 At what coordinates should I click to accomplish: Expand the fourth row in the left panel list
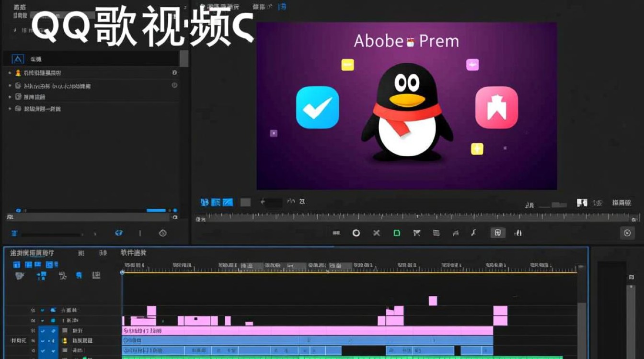pyautogui.click(x=10, y=109)
